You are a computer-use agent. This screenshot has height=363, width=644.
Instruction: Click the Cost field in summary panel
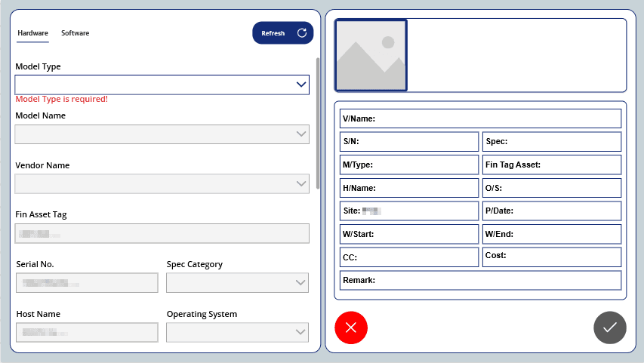point(551,257)
